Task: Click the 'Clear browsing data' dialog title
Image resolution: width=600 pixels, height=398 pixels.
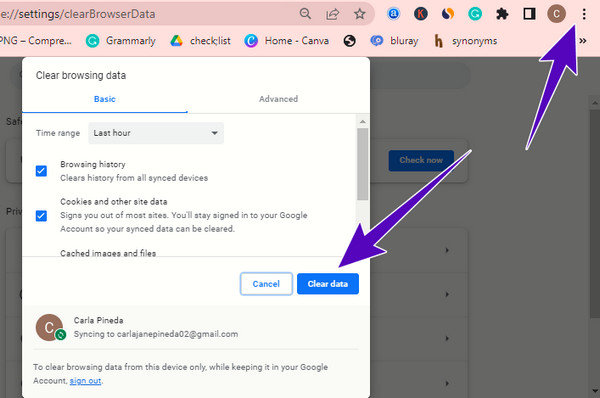Action: [81, 75]
